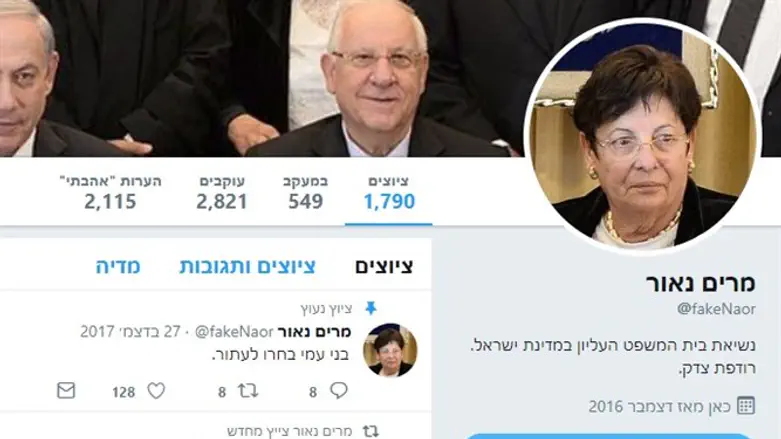Click the small avatar beside pinned tweet
Viewport: 781px width, 439px height.
point(390,350)
